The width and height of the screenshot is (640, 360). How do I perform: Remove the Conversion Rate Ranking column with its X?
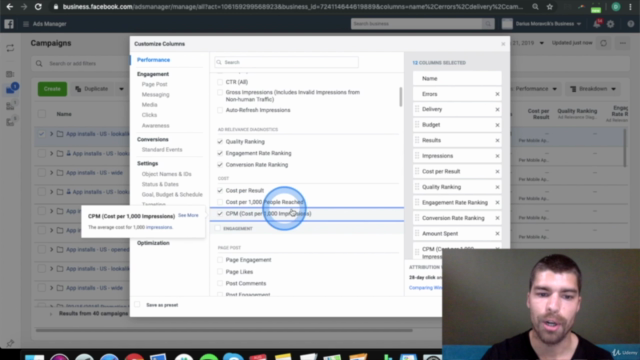497,218
